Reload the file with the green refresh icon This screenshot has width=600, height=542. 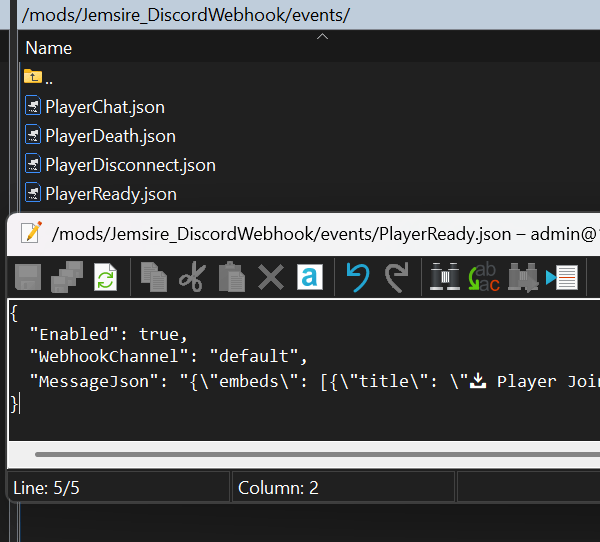(105, 276)
